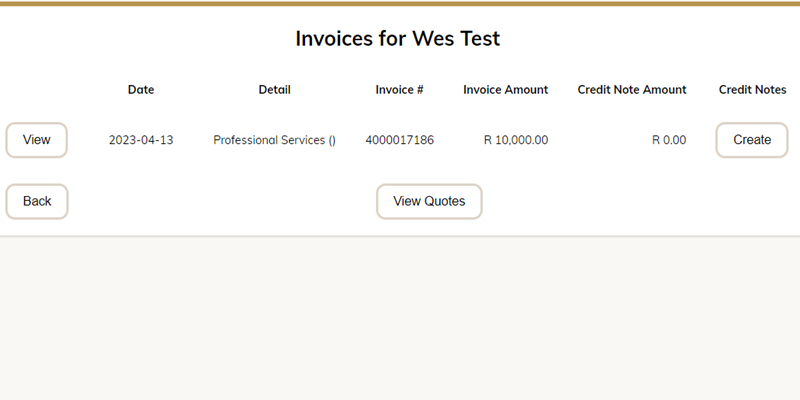Select the invoice date 2023-04-13
Viewport: 800px width, 400px height.
click(141, 140)
